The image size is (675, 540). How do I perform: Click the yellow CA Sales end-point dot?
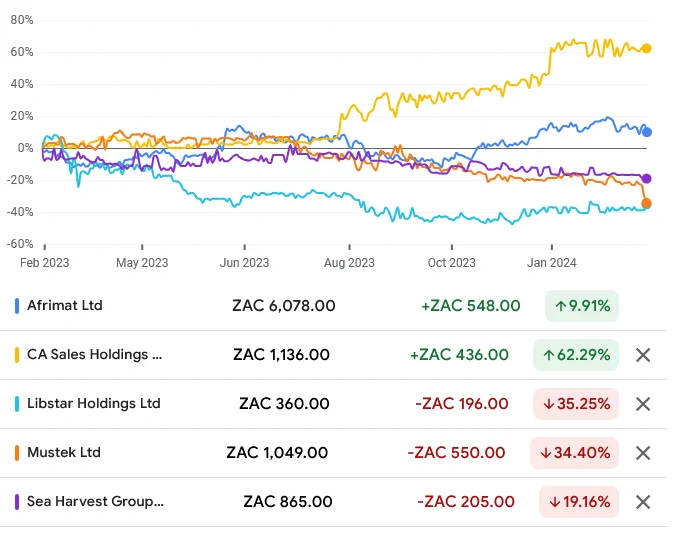click(x=647, y=49)
